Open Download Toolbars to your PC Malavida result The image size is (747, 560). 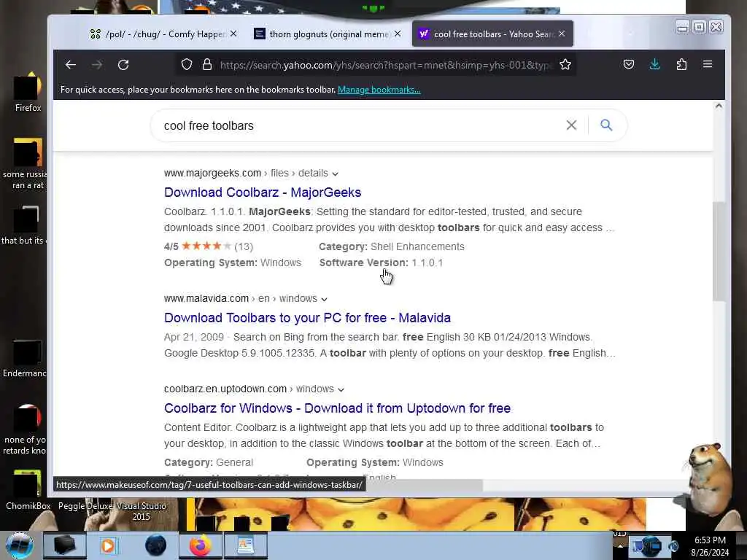[x=307, y=318]
